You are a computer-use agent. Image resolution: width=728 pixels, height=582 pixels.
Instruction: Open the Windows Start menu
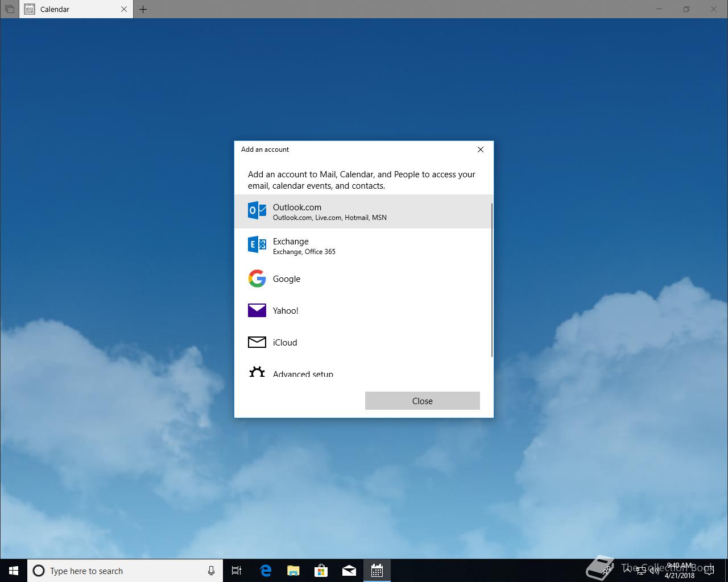14,571
